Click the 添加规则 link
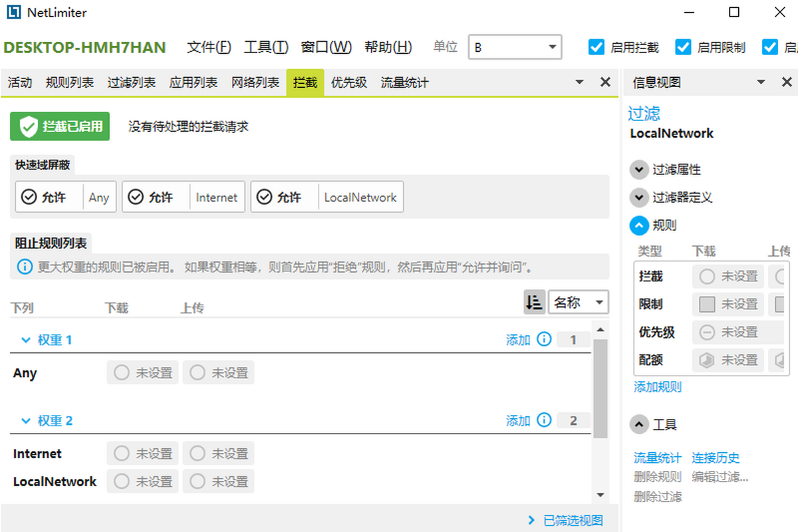The image size is (798, 532). (x=657, y=387)
